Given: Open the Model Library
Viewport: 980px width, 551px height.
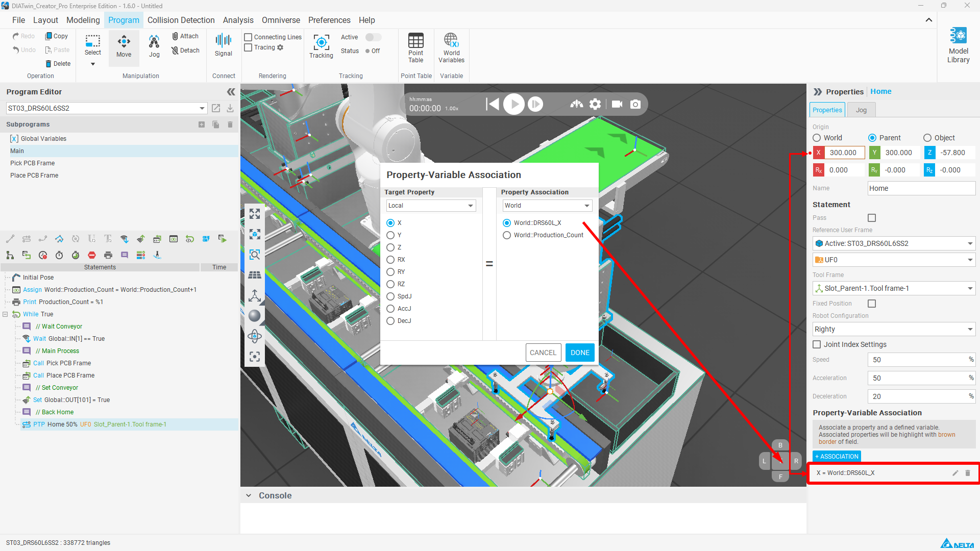Looking at the screenshot, I should click(958, 45).
